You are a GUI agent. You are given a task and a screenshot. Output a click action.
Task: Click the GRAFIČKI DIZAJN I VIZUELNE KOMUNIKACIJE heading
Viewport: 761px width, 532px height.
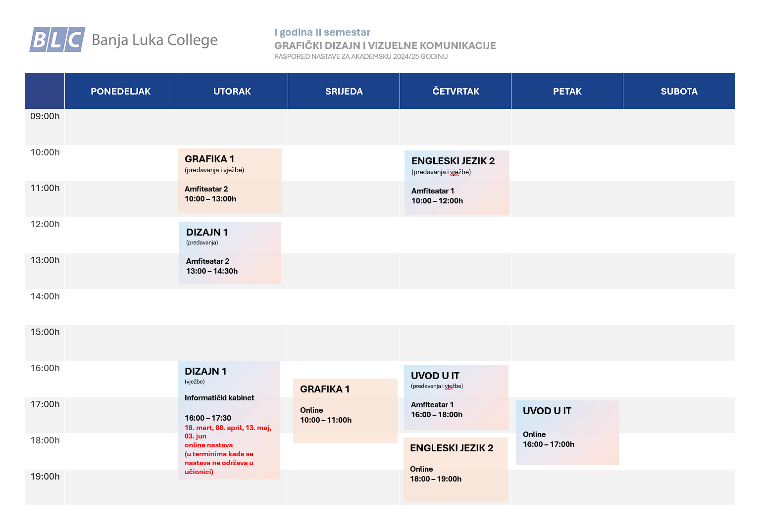tap(385, 46)
